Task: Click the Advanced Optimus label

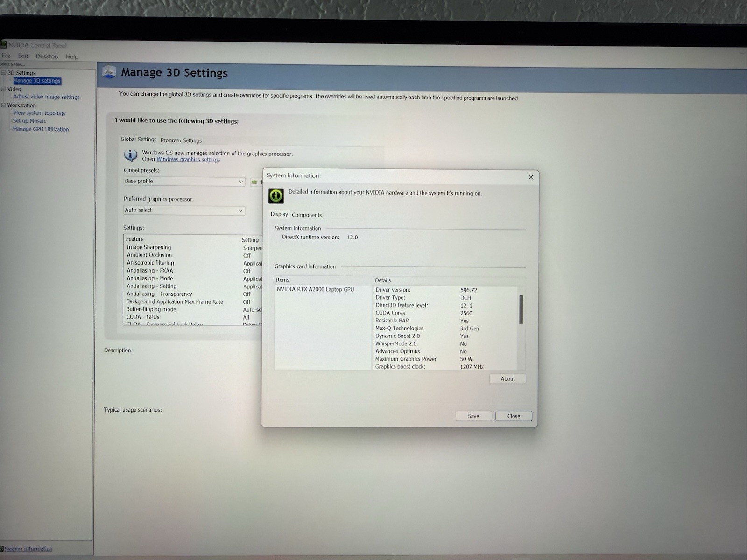Action: pyautogui.click(x=398, y=351)
